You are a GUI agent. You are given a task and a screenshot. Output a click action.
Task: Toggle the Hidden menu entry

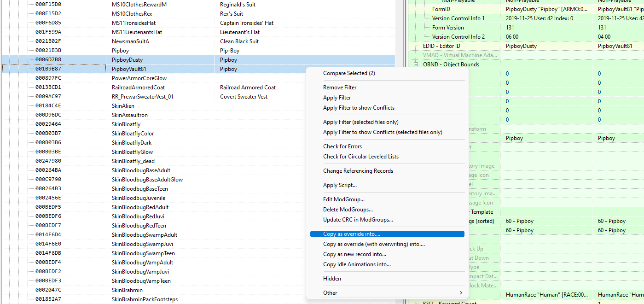point(332,279)
